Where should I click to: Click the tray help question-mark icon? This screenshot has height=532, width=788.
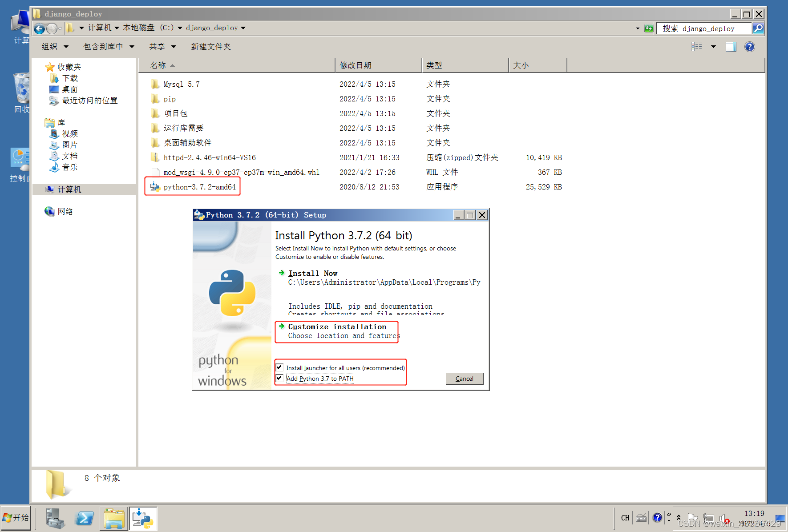click(657, 518)
